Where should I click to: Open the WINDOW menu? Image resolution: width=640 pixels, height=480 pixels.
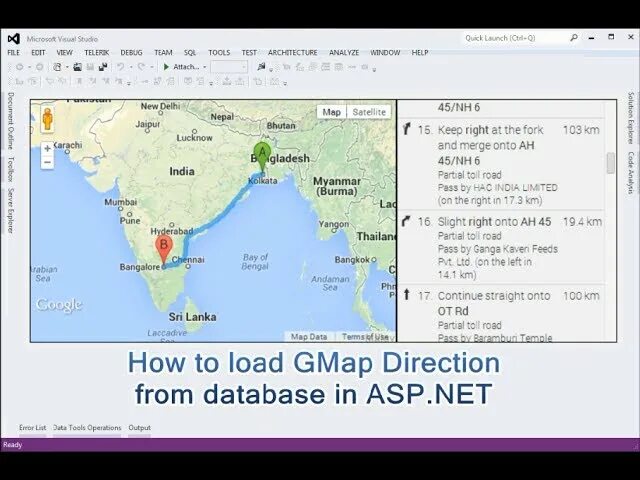point(385,53)
